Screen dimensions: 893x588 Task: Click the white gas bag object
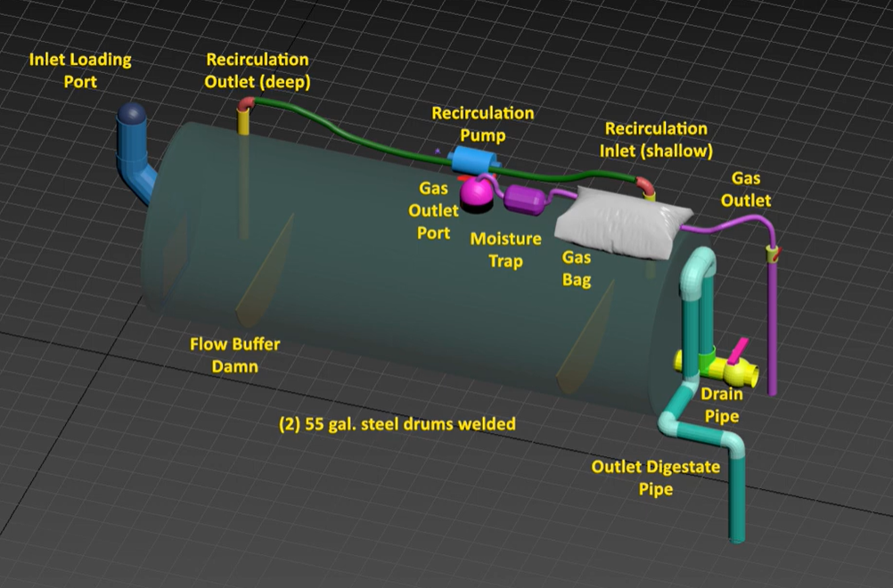pyautogui.click(x=622, y=224)
